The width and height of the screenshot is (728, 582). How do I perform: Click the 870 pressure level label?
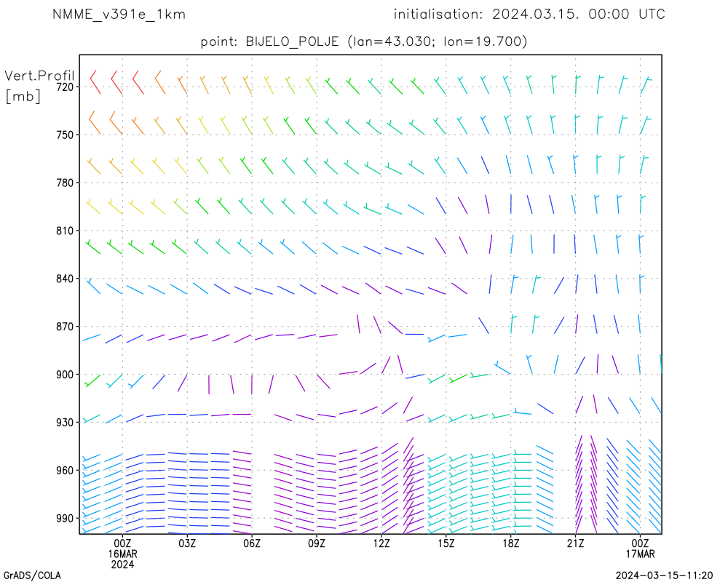tap(66, 327)
